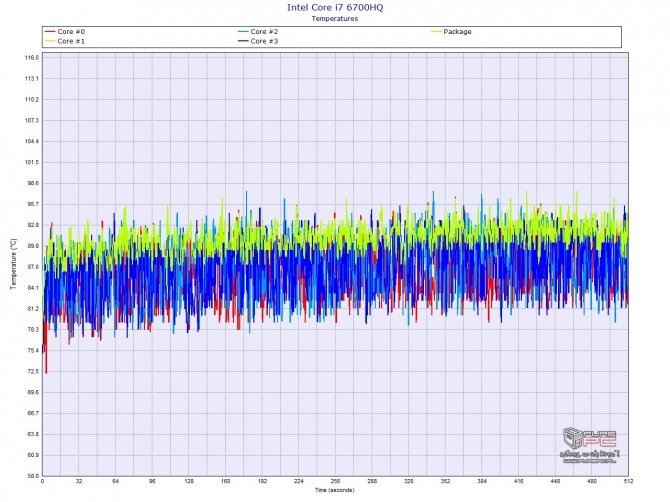Click the light blue Core #2 legend line
Screen dimensions: 670x502
click(x=243, y=32)
